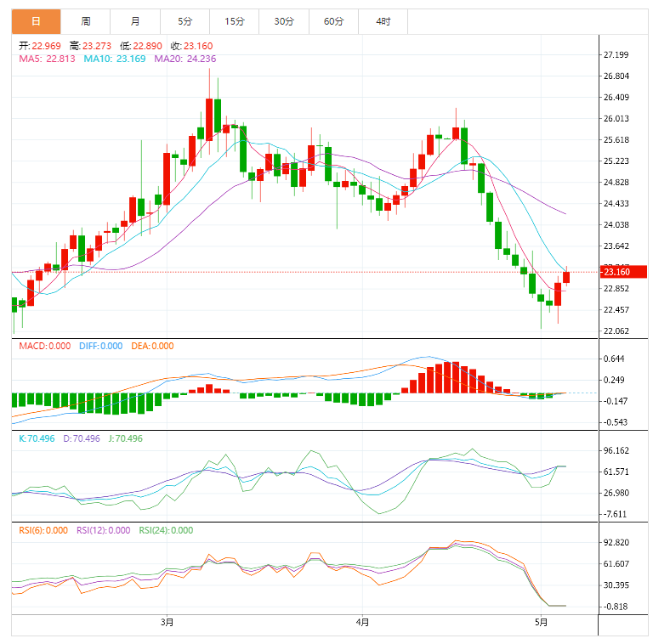Switch to the 月 (monthly) tab
Viewport: 653px width, 644px height.
click(135, 21)
